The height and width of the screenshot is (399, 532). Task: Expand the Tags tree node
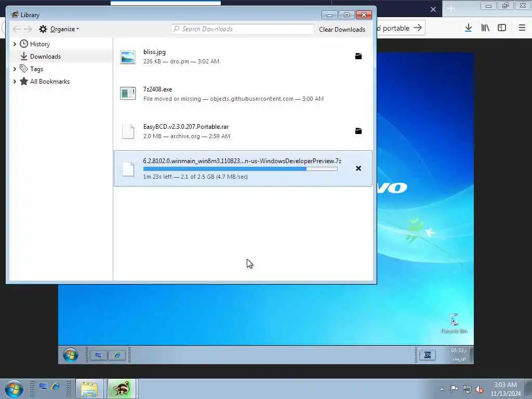15,69
